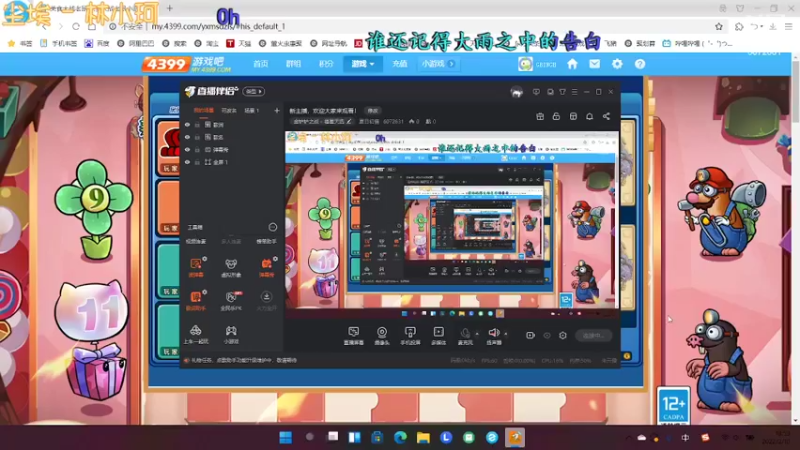The height and width of the screenshot is (450, 800).
Task: Bookmark the page with star icon
Action: tap(719, 27)
